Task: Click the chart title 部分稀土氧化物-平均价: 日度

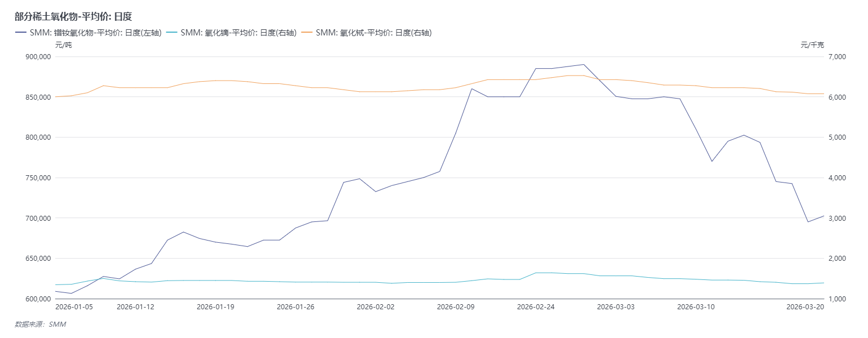Action: coord(73,17)
